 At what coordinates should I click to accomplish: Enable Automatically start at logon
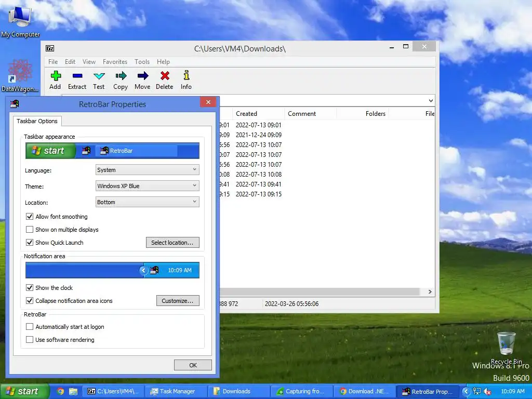tap(30, 327)
